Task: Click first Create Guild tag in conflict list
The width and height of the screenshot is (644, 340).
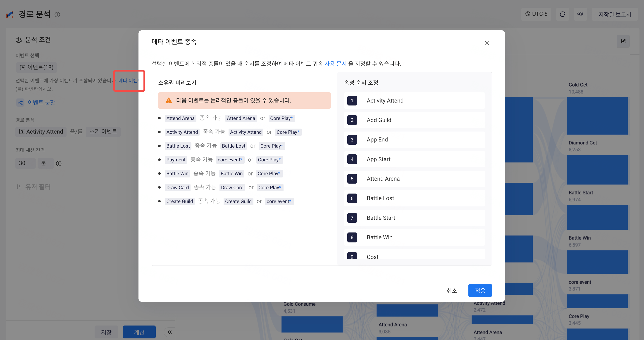Action: (179, 201)
